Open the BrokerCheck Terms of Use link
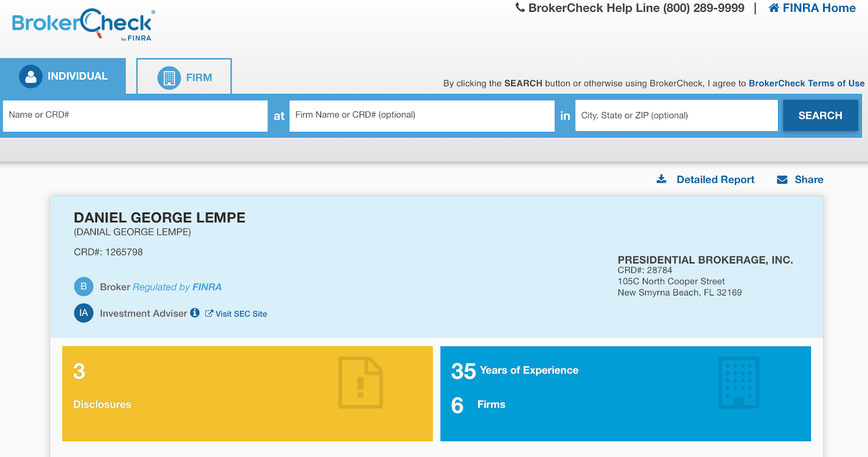 [806, 83]
